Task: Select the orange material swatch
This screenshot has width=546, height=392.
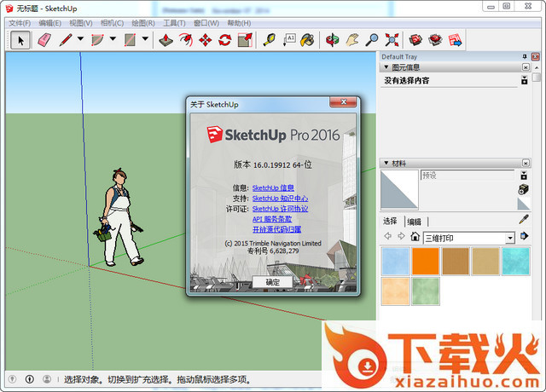Action: point(425,261)
